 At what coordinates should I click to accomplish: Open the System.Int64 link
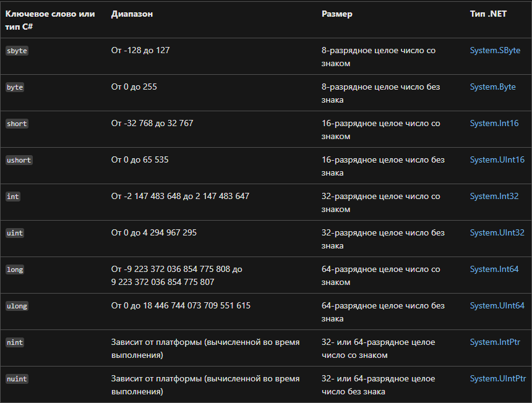[x=494, y=269]
